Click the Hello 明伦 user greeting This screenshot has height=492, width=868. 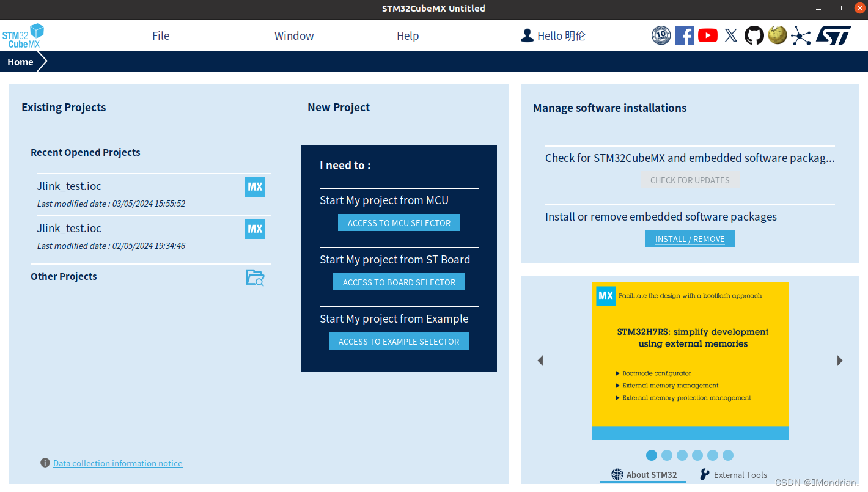point(561,36)
